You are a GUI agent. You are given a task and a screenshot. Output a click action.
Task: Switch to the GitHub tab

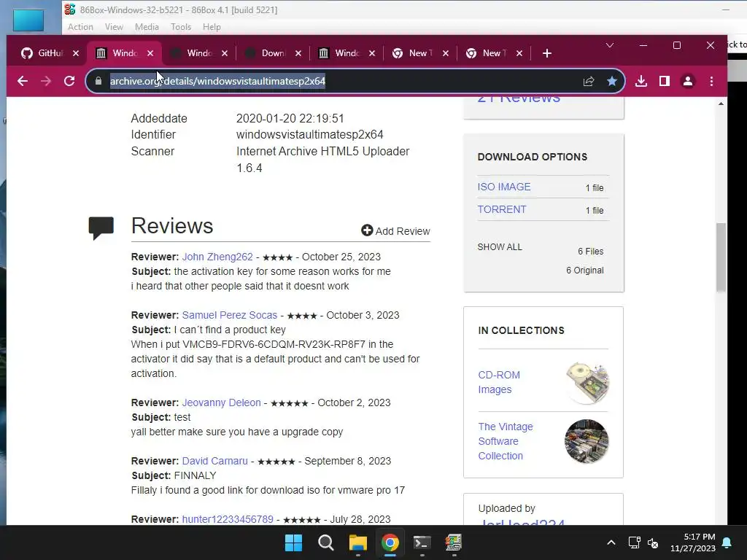[x=43, y=53]
